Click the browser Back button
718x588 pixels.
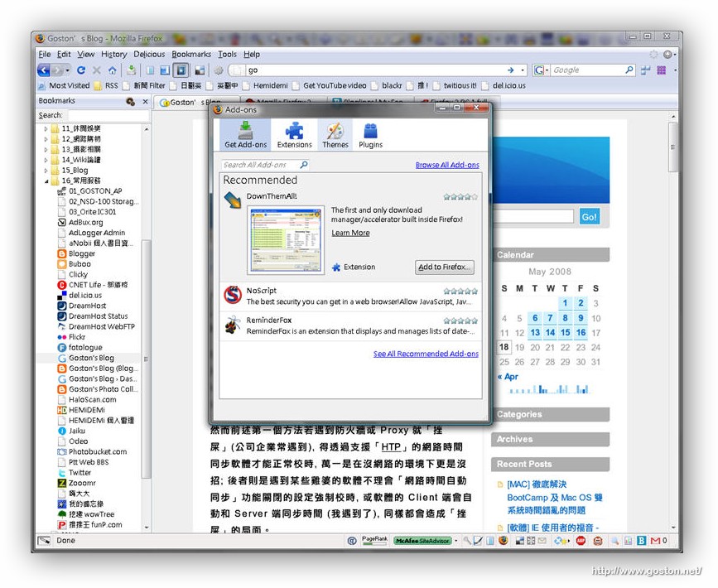click(x=44, y=70)
